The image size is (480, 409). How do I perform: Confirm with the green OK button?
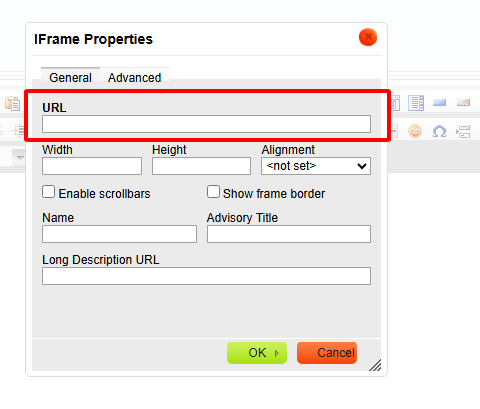pos(257,353)
